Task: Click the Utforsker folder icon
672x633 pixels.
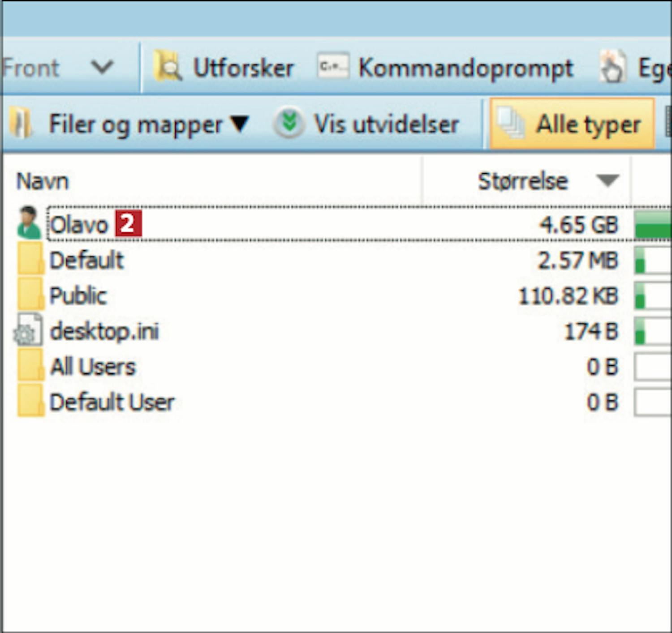Action: click(167, 67)
